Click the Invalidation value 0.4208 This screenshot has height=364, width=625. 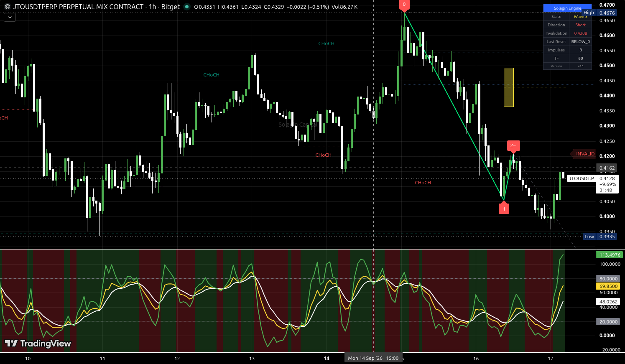point(580,33)
